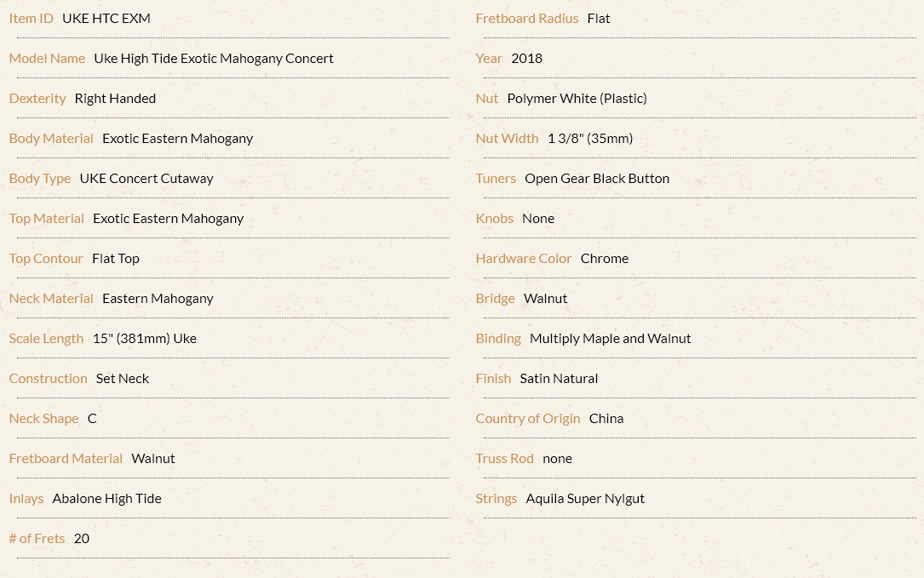The width and height of the screenshot is (924, 578).
Task: Select the "Chrome" value
Action: [605, 259]
